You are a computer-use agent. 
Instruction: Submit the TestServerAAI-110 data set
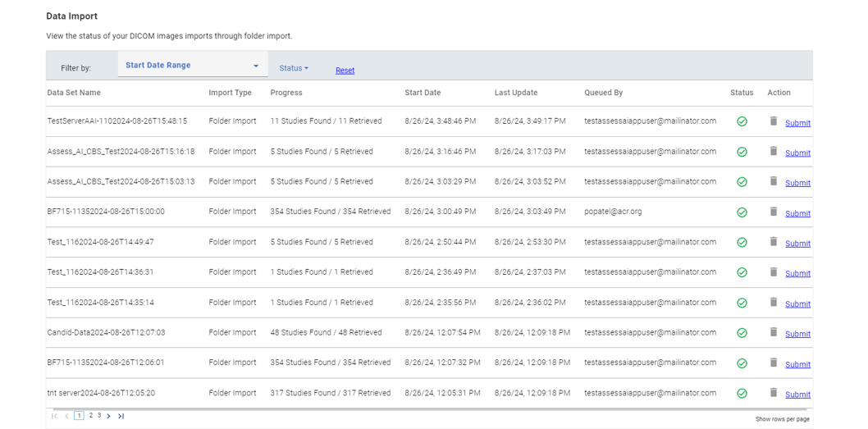tap(797, 123)
